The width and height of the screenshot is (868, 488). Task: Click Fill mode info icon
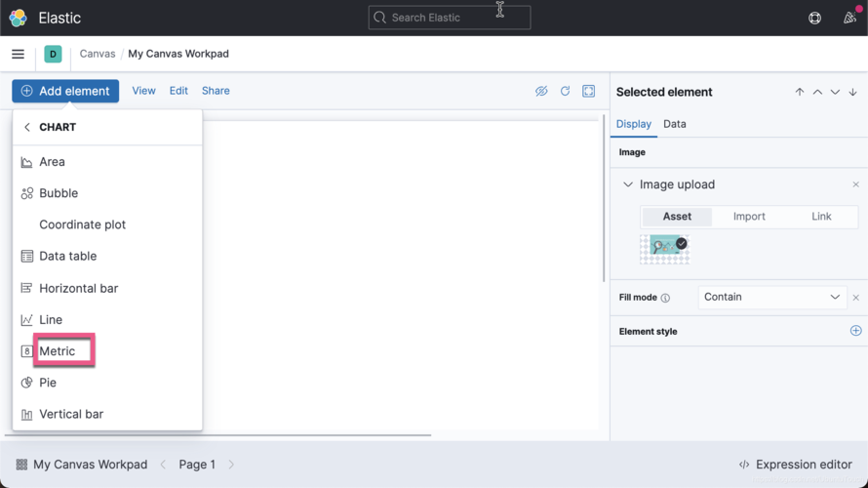pyautogui.click(x=665, y=298)
